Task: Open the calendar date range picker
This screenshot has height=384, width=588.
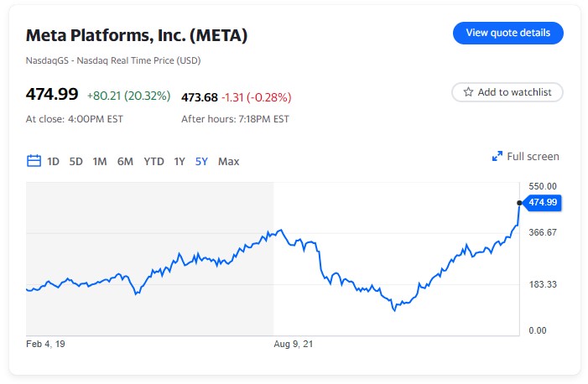Action: [x=34, y=161]
